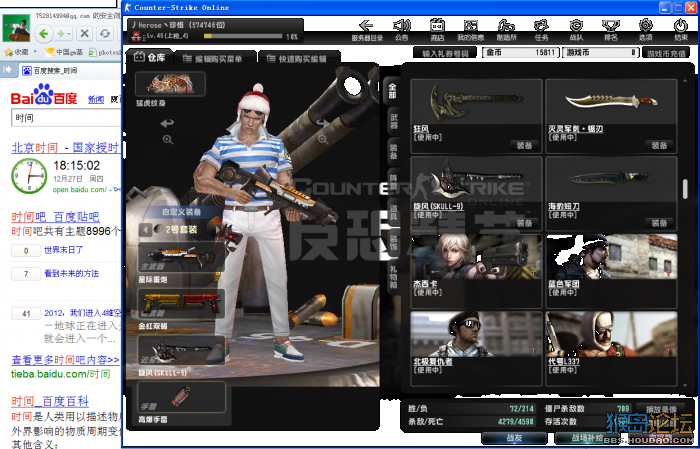This screenshot has width=700, height=449.
Task: Click 装备 button on the 旋风(SKULL-9) card
Action: pos(525,223)
